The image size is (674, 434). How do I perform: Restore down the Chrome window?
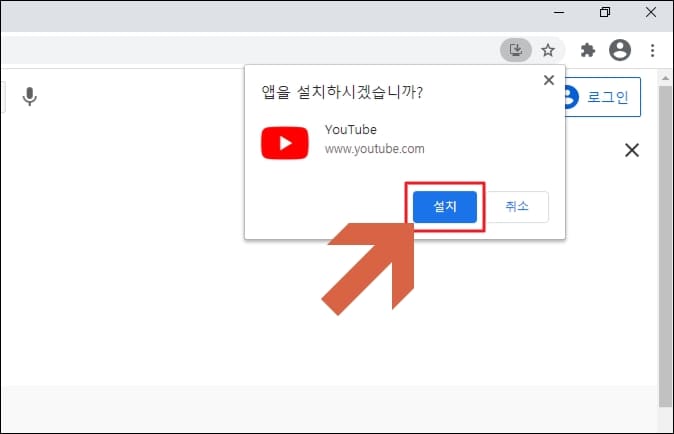point(605,12)
